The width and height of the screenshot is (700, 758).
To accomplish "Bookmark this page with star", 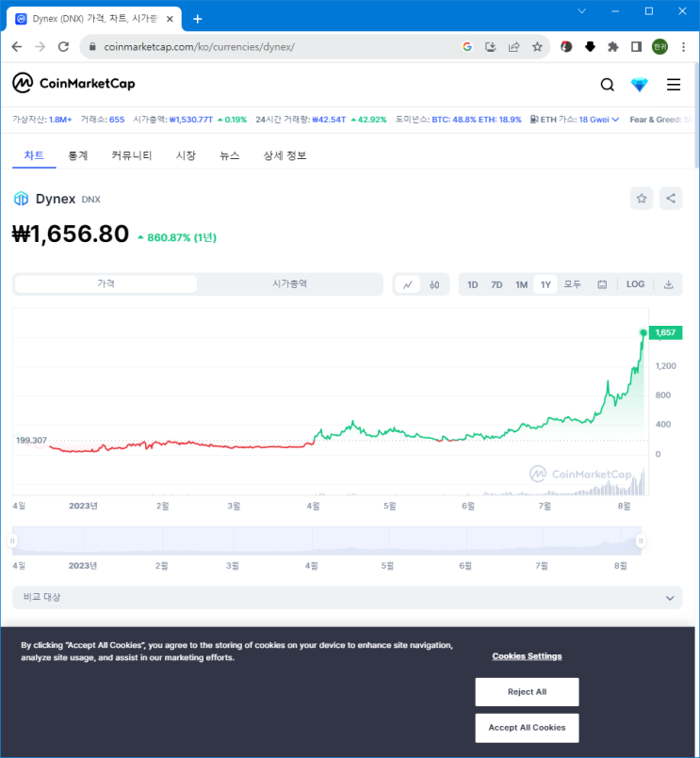I will coord(537,47).
